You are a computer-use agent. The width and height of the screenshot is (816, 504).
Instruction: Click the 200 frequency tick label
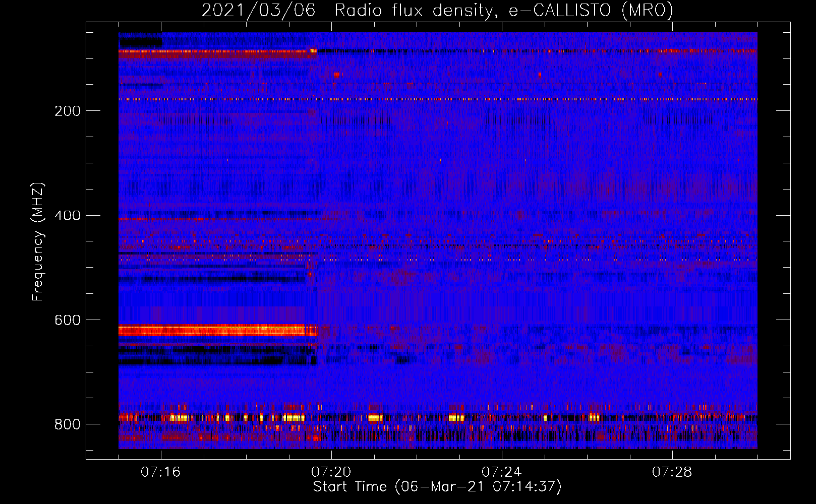click(67, 111)
